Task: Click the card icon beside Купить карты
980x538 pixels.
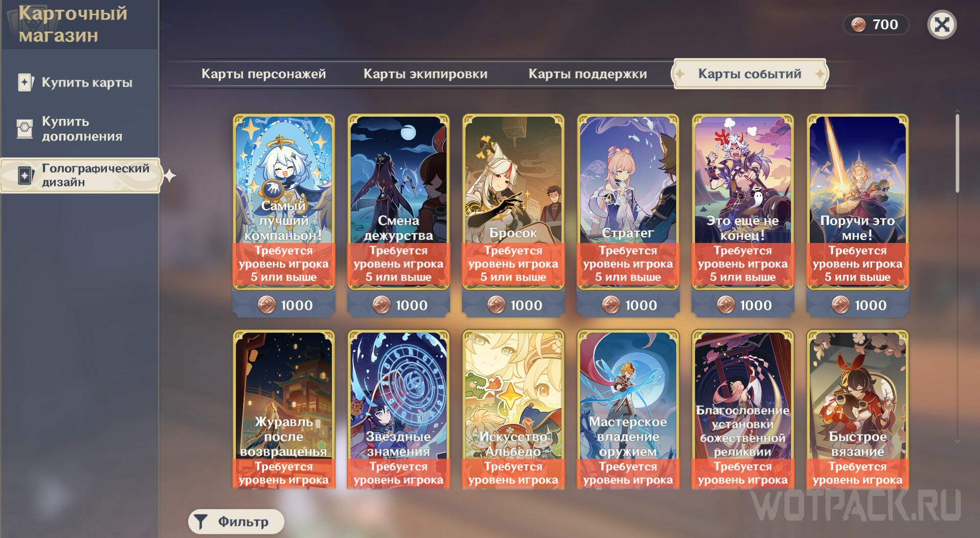Action: pyautogui.click(x=26, y=82)
